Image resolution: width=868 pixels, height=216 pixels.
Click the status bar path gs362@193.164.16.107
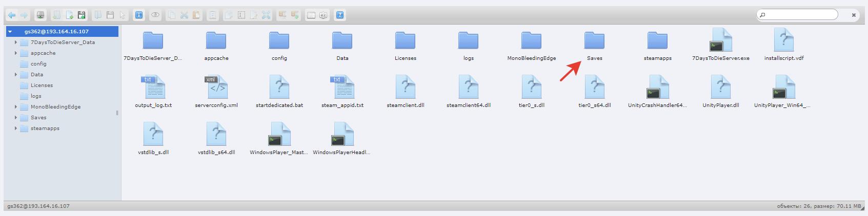(x=38, y=206)
